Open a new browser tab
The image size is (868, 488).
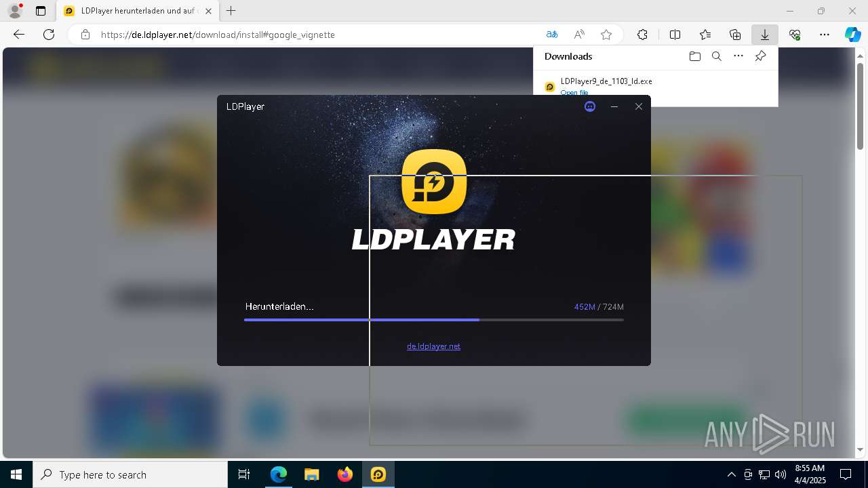[x=231, y=11]
